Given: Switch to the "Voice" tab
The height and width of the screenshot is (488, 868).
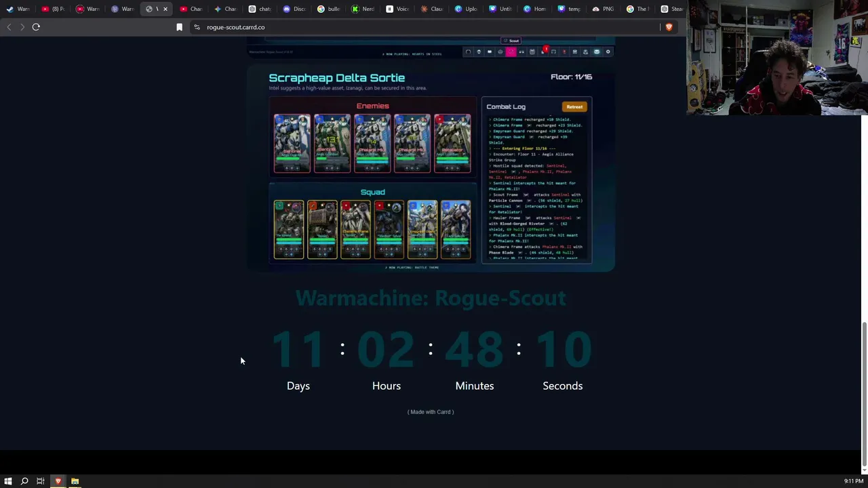Looking at the screenshot, I should click(x=397, y=9).
